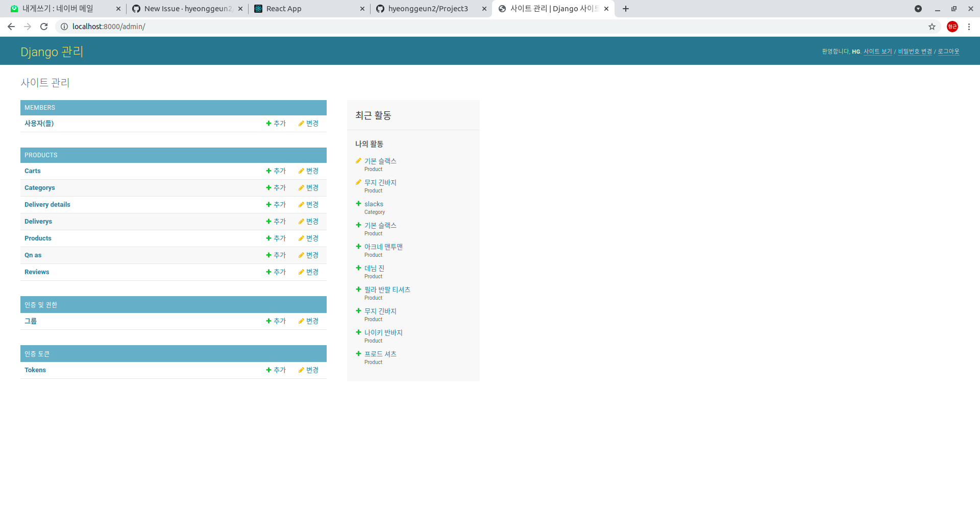980x532 pixels.
Task: Open the 사이트 보기 link in header
Action: coord(878,52)
